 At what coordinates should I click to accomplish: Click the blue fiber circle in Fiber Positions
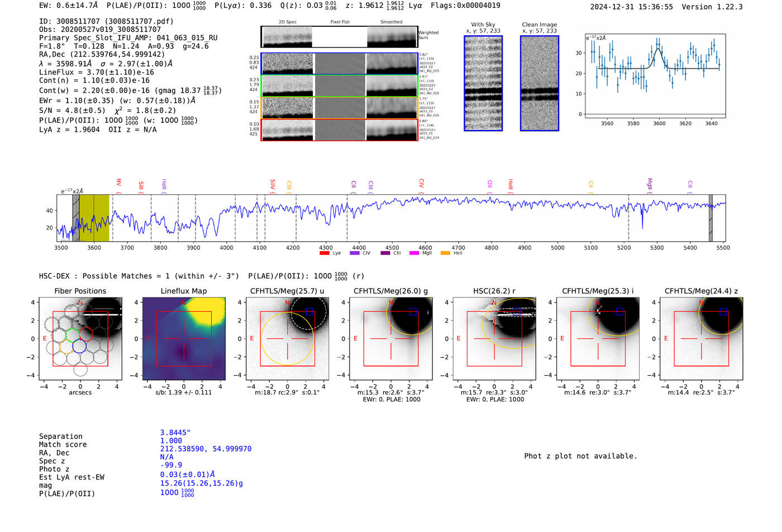[79, 346]
